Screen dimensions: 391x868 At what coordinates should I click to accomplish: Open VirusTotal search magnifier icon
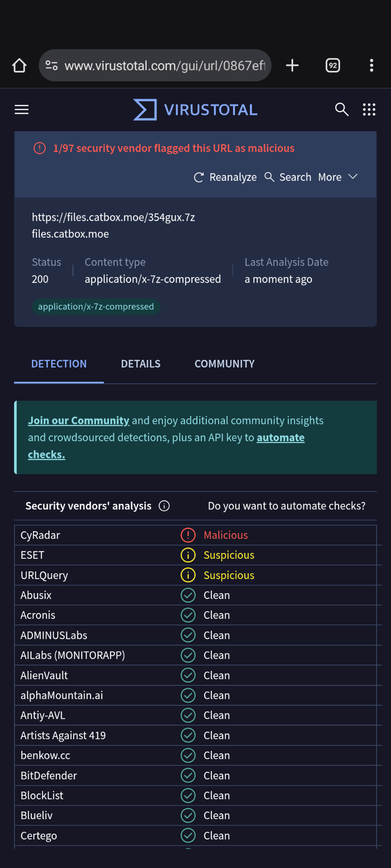click(x=342, y=109)
